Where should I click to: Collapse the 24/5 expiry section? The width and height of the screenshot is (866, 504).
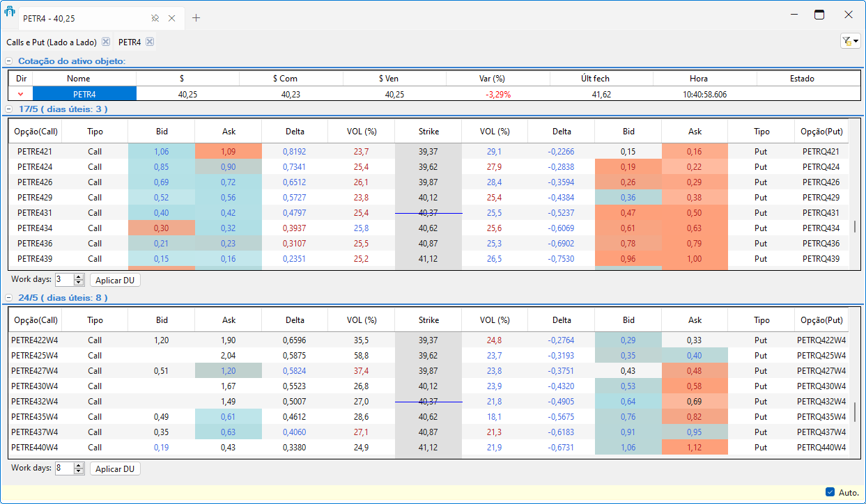9,297
